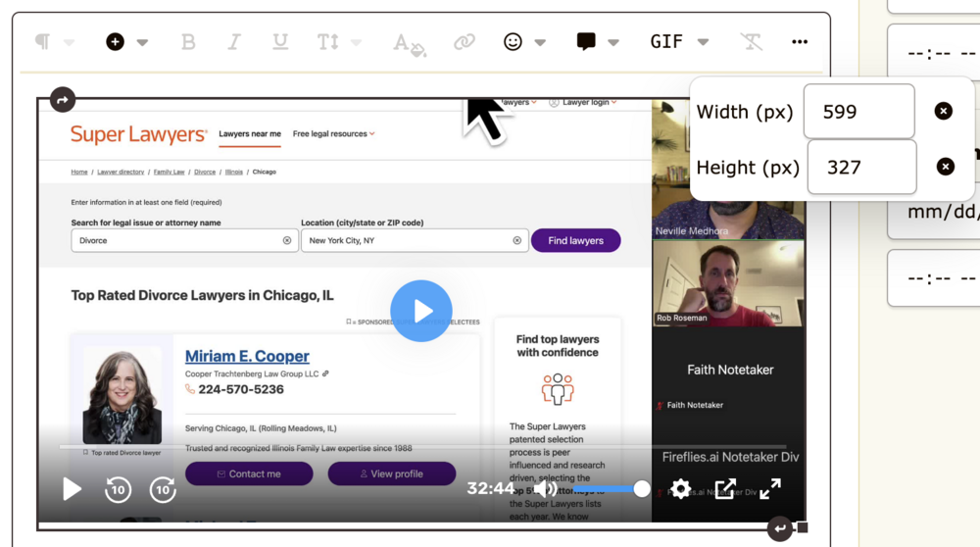Clear the Width value
The width and height of the screenshot is (980, 547).
coord(943,112)
